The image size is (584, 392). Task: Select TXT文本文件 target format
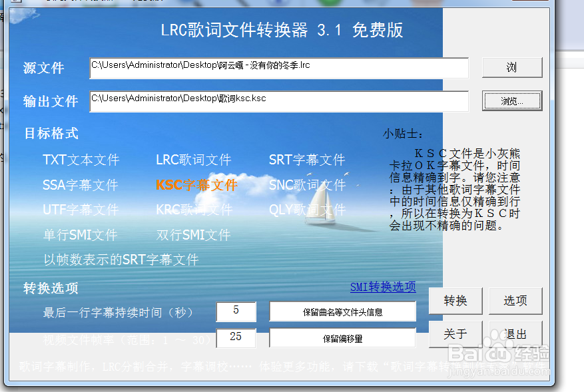[x=81, y=160]
